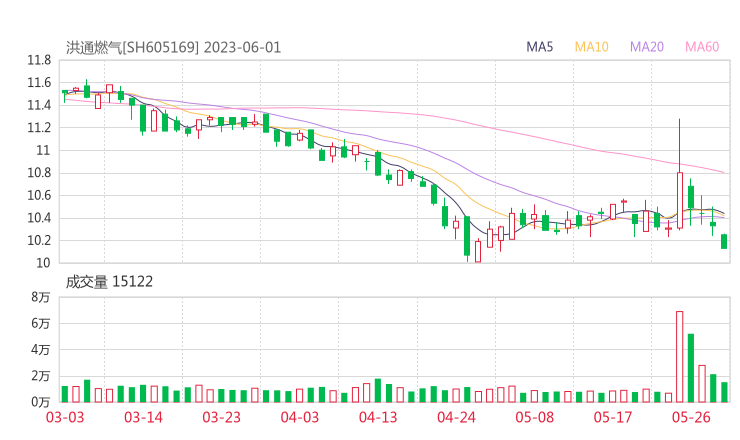Screen dimensions: 740x440
Task: Click the last green candlestick at chart end
Action: pyautogui.click(x=724, y=241)
